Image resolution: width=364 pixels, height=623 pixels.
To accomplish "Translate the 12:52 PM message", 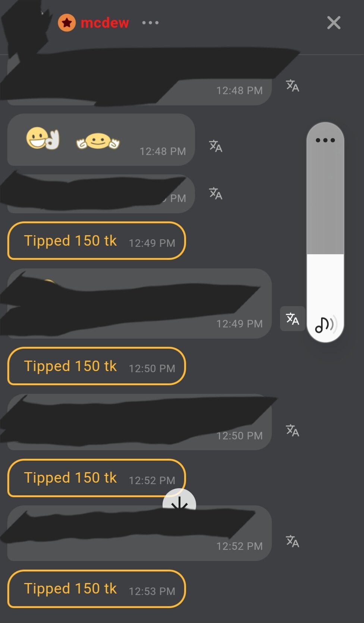I will point(292,541).
